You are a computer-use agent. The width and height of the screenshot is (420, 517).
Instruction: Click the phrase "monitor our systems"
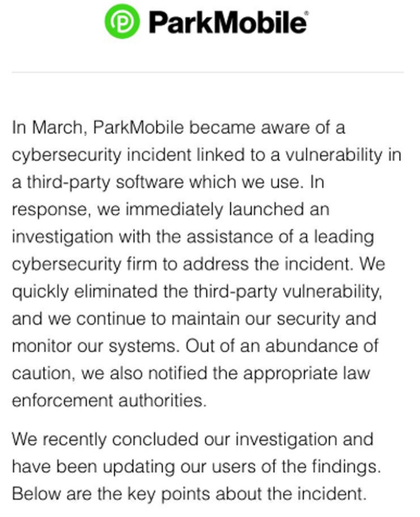pos(94,346)
